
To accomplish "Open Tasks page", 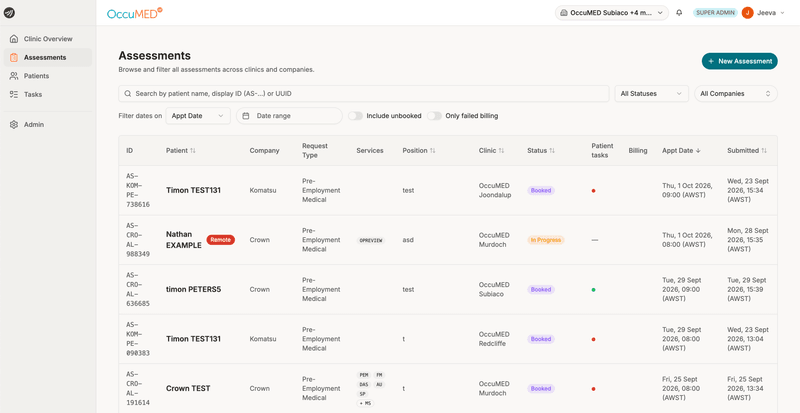I will (47, 94).
